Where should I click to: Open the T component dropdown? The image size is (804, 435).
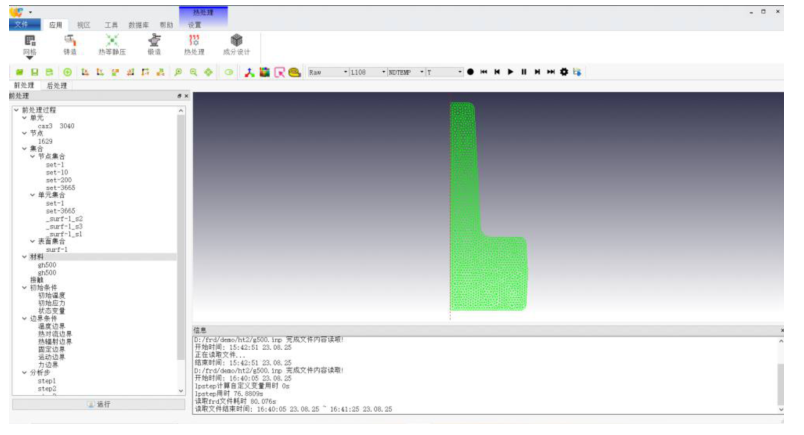[x=445, y=72]
